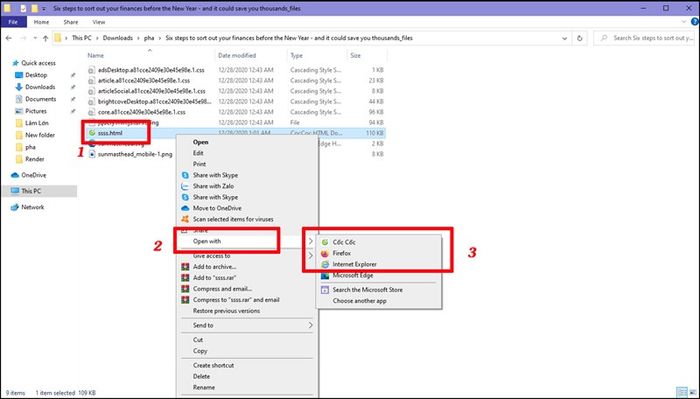700x399 pixels.
Task: Expand the address bar history dropdown
Action: [564, 38]
